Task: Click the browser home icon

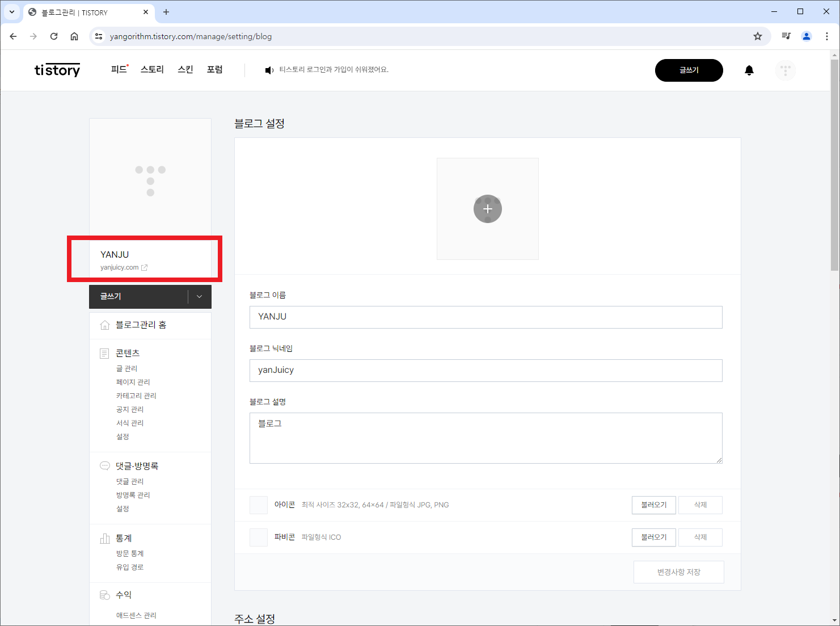Action: [x=74, y=36]
